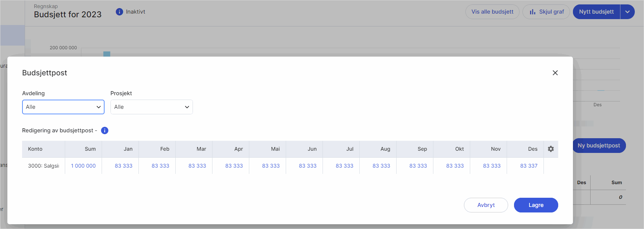
Task: Expand the Nytt budsjett arrow menu
Action: 627,12
